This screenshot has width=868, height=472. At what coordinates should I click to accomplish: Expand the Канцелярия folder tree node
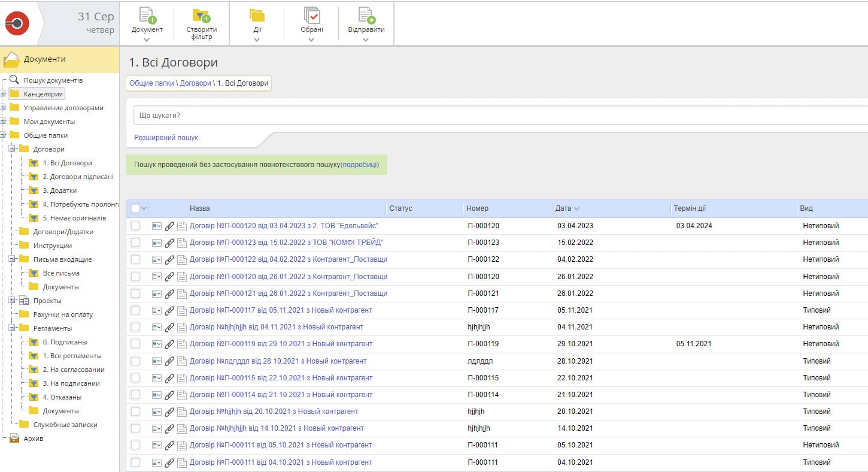point(3,94)
